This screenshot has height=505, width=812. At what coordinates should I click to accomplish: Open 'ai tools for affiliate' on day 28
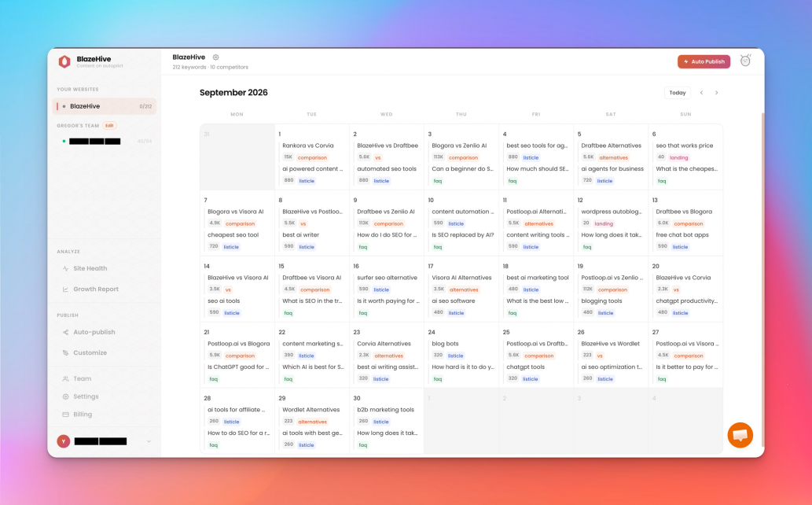[236, 410]
